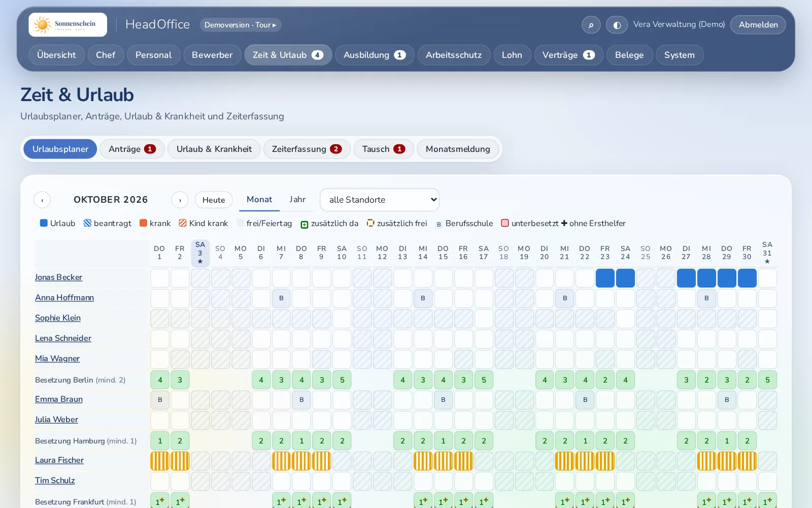Click the green zusätzlich da legend icon
The width and height of the screenshot is (812, 508).
coord(304,224)
